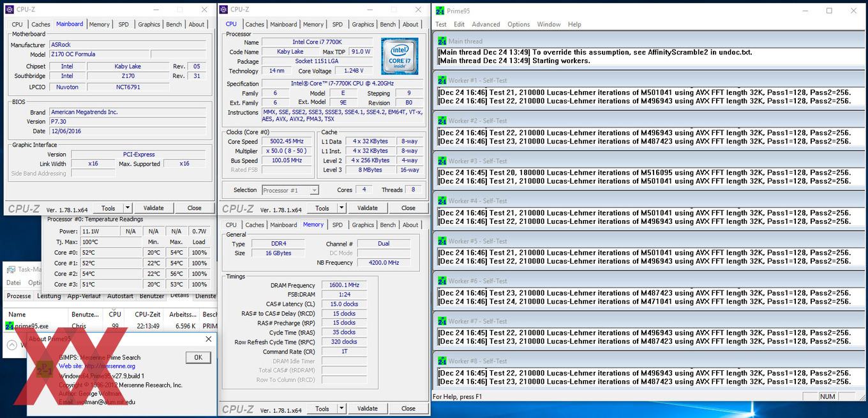Click the Worker #7 Self-Test window icon
868x418 pixels.
point(442,321)
